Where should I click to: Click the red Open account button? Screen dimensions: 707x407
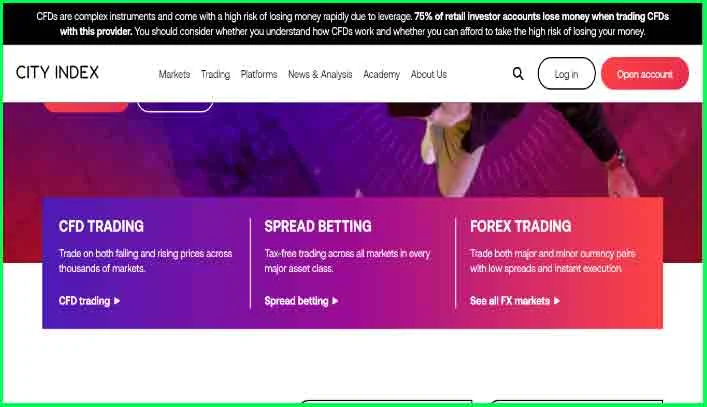(x=645, y=73)
